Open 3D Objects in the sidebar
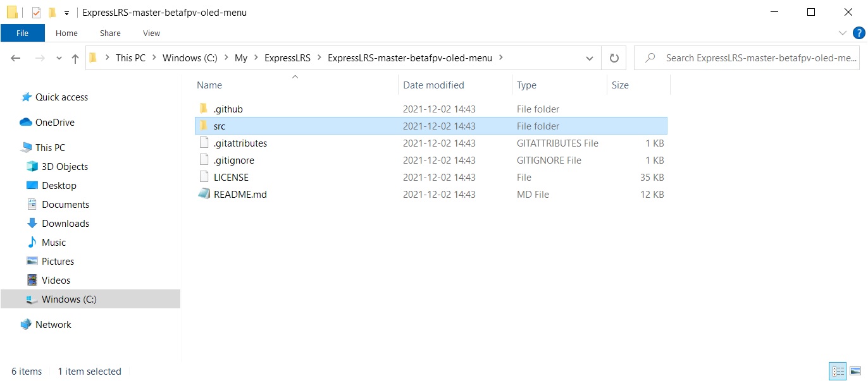 (65, 166)
